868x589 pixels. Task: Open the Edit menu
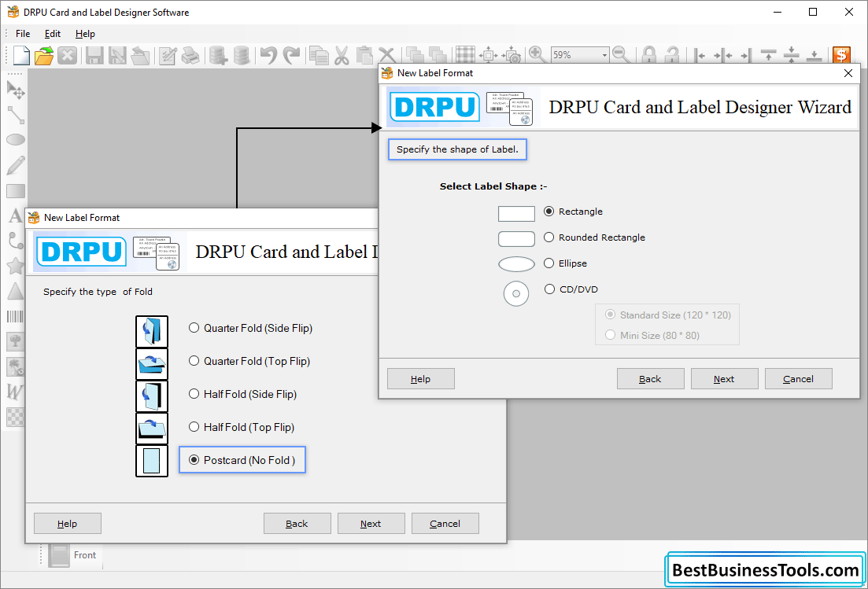pos(53,34)
